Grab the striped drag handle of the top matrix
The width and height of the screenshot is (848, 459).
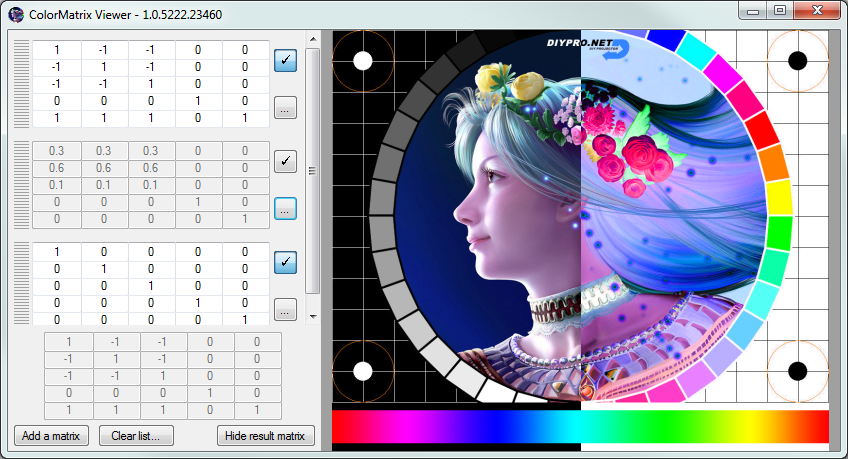(x=21, y=84)
